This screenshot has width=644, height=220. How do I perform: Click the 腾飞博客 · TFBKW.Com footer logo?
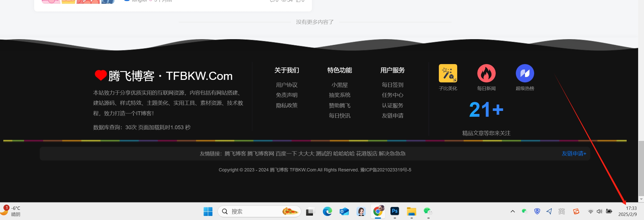point(163,76)
